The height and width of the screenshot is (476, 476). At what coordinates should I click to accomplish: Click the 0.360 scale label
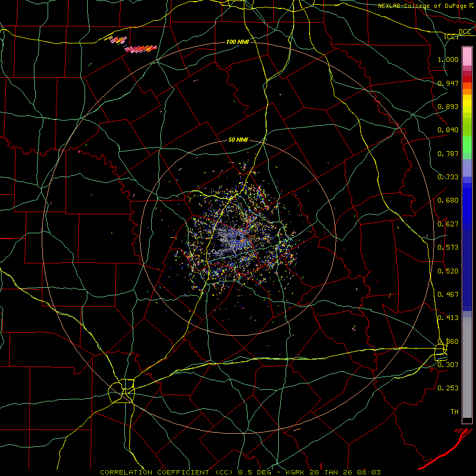pos(448,342)
